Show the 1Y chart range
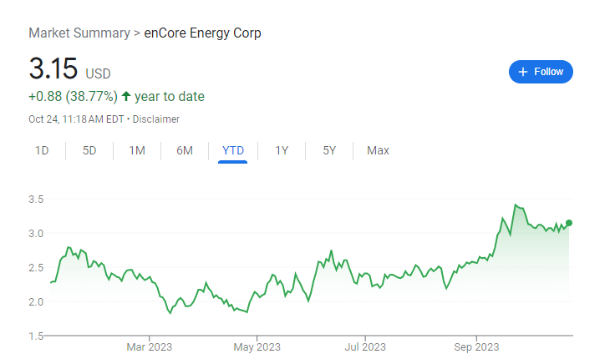 [x=282, y=150]
